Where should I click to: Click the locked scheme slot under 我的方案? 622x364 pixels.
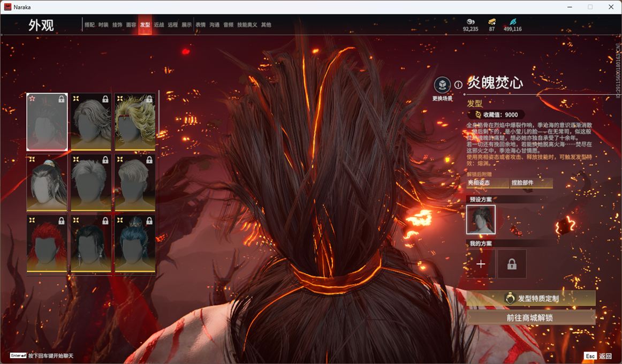512,264
